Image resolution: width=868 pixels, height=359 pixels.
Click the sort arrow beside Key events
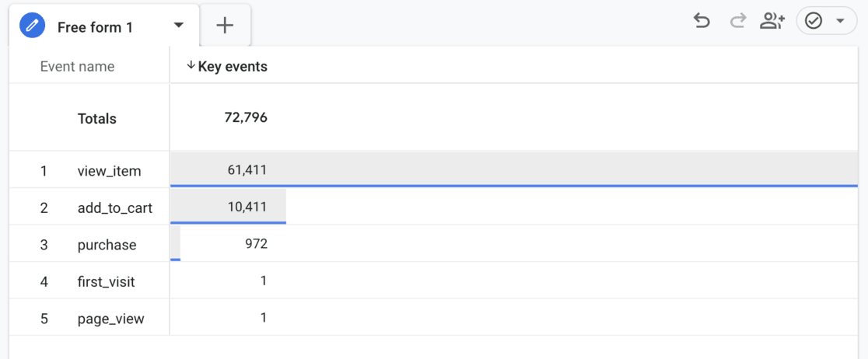tap(191, 66)
